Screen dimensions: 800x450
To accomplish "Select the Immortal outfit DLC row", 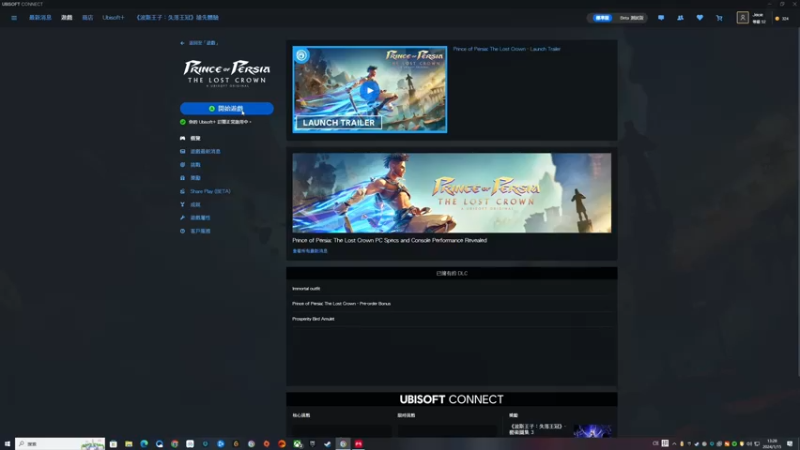I will pyautogui.click(x=452, y=289).
